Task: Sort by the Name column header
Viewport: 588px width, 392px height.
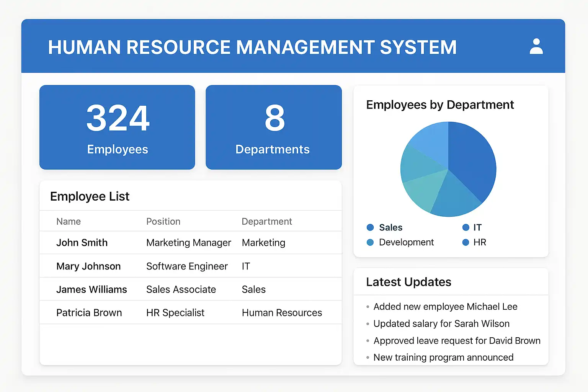Action: pos(69,222)
